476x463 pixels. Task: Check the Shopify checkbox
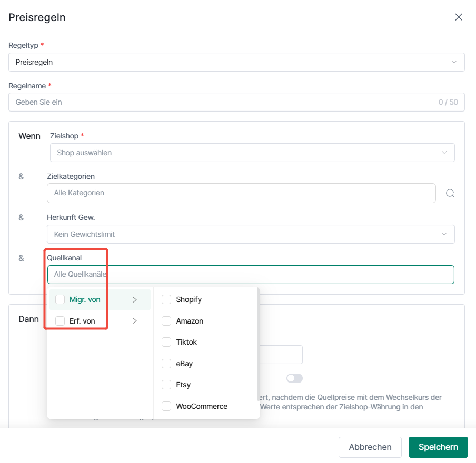[166, 299]
